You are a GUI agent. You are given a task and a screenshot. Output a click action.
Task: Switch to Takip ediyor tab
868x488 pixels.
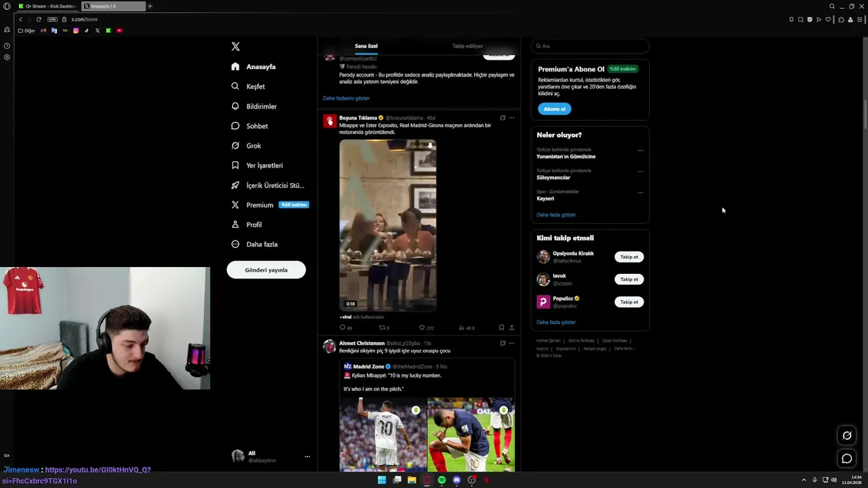click(467, 46)
